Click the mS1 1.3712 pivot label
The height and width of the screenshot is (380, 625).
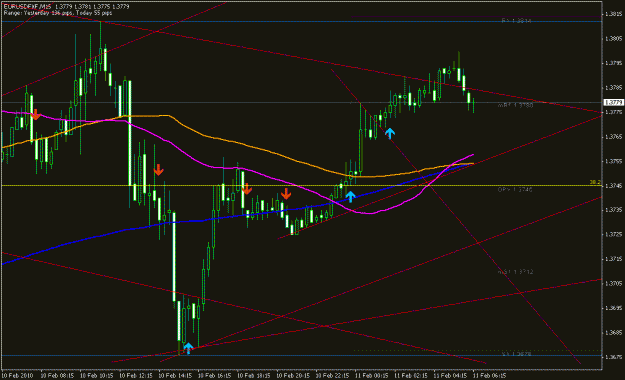(x=515, y=272)
